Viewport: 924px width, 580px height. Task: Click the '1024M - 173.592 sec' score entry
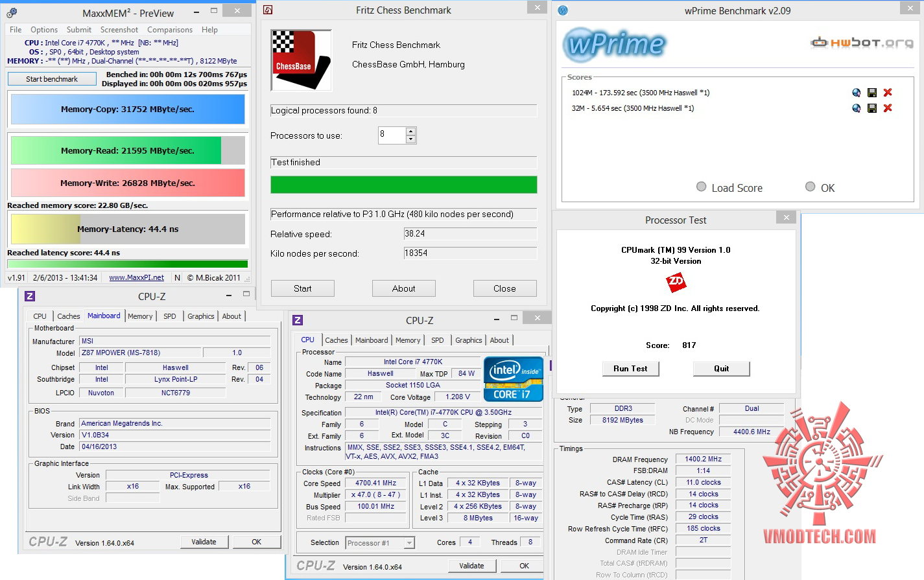[641, 93]
